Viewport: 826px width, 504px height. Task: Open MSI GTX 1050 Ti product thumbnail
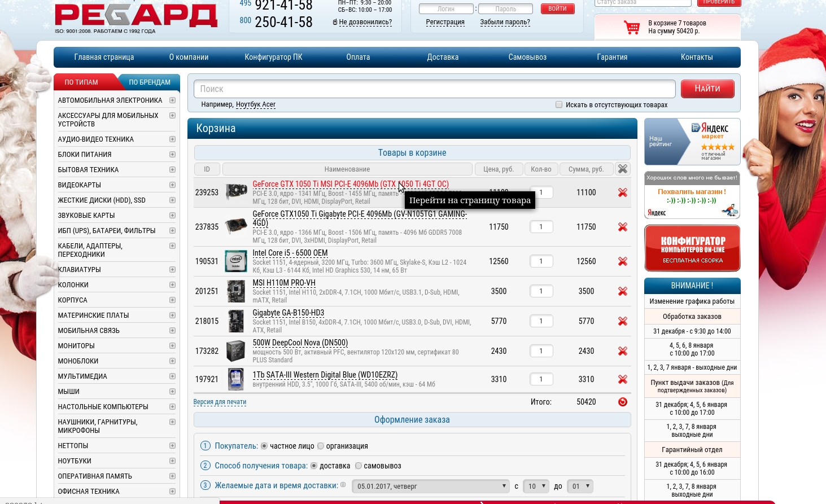236,192
